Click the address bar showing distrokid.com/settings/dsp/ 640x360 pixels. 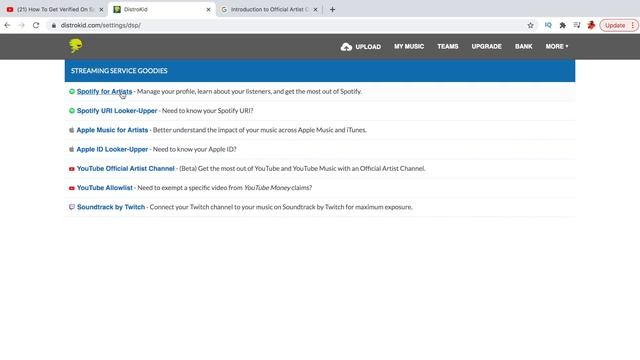point(292,25)
